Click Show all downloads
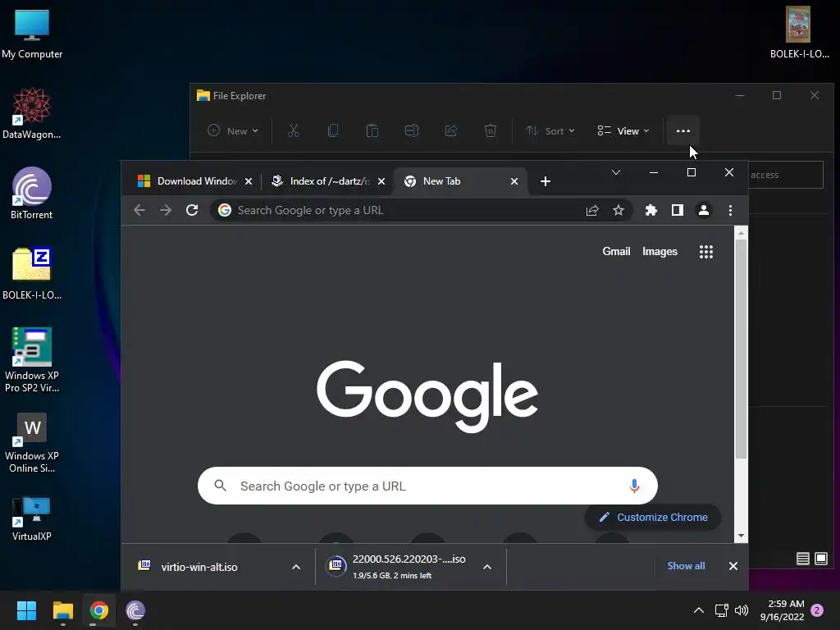840x630 pixels. click(686, 566)
